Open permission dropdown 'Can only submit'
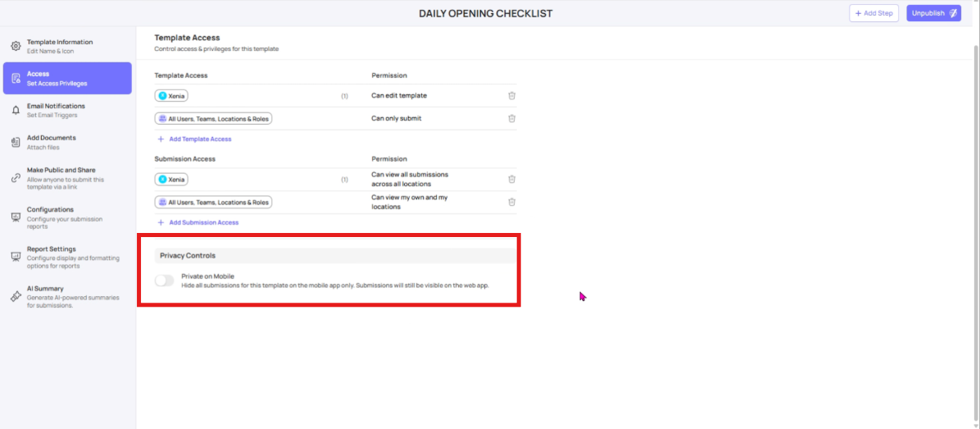Viewport: 980px width, 429px height. (x=397, y=118)
